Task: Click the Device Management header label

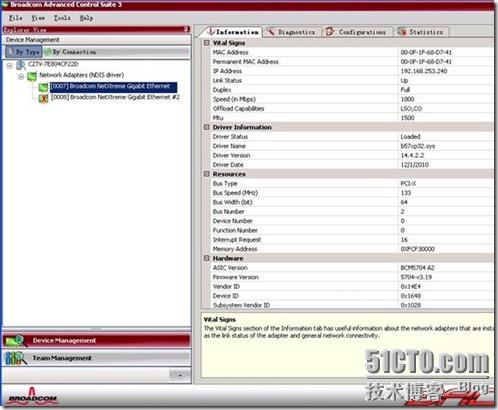Action: coord(33,40)
